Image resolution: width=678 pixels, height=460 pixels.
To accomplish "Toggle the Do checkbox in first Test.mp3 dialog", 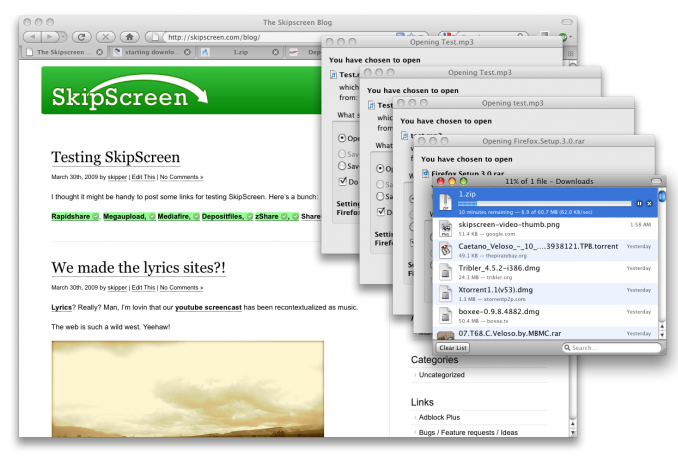I will click(x=343, y=181).
